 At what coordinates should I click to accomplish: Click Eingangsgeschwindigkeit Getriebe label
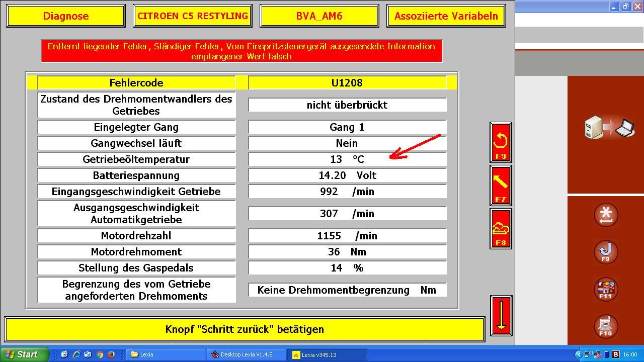coord(136,192)
